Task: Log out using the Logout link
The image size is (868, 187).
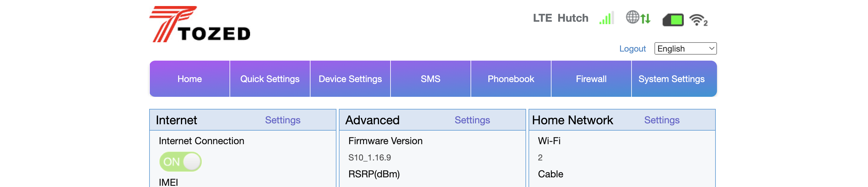Action: tap(632, 49)
